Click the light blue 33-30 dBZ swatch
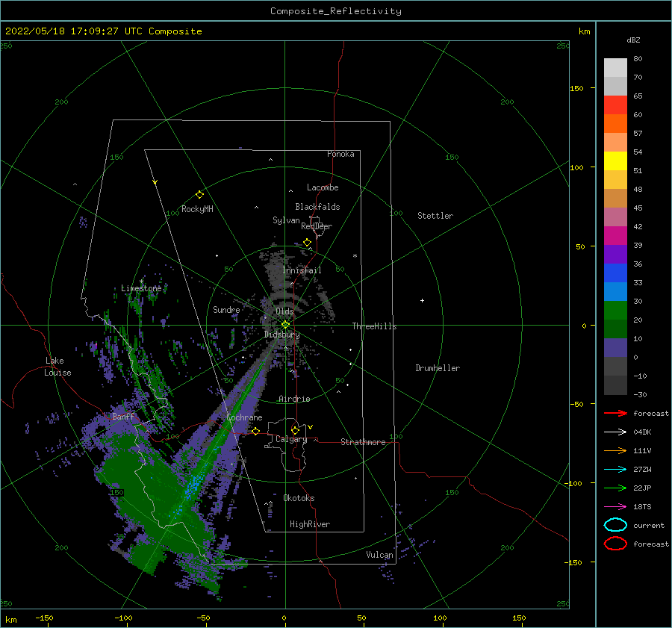672x628 pixels. coord(615,292)
